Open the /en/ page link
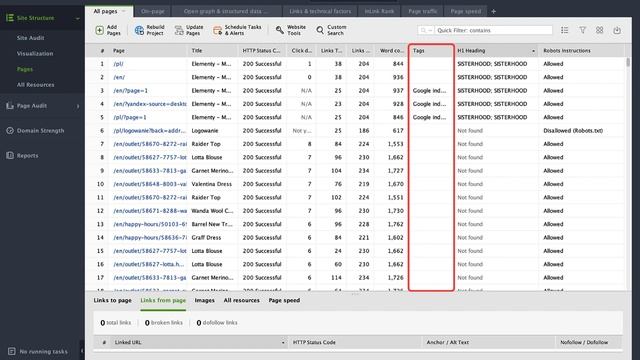The image size is (640, 360). point(119,77)
